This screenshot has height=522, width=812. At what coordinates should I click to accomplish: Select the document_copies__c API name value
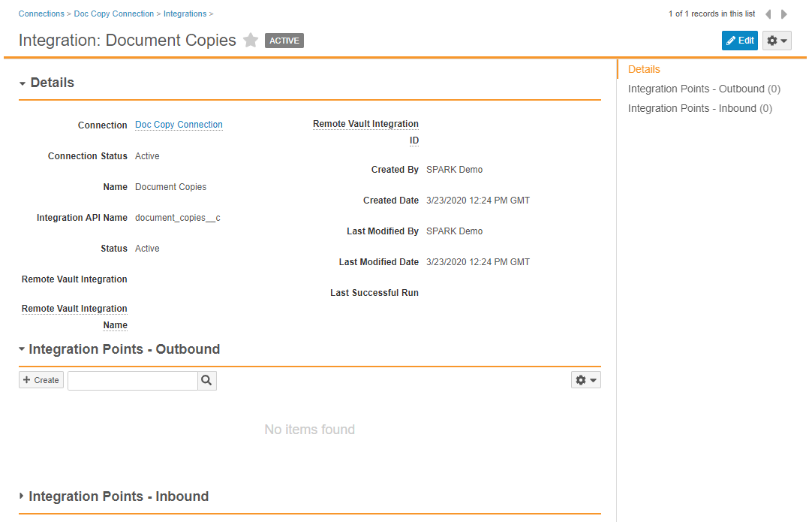point(178,218)
